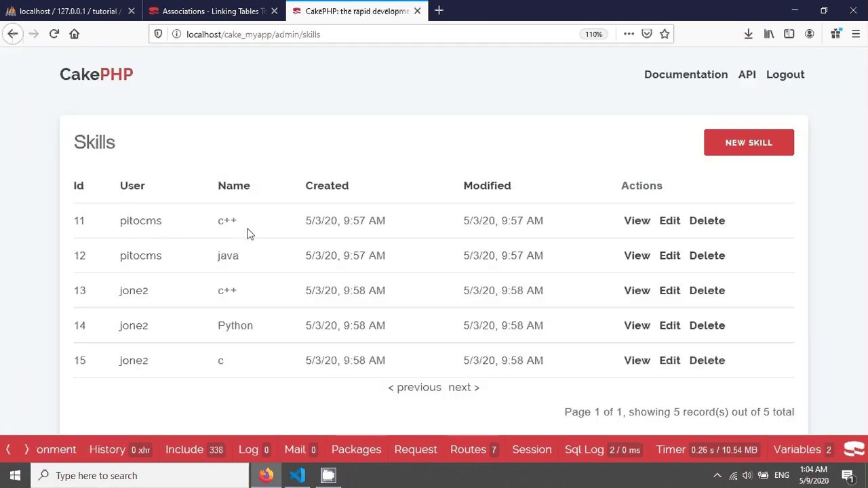Open the DebugKit Variables panel
This screenshot has height=488, width=868.
(x=802, y=449)
